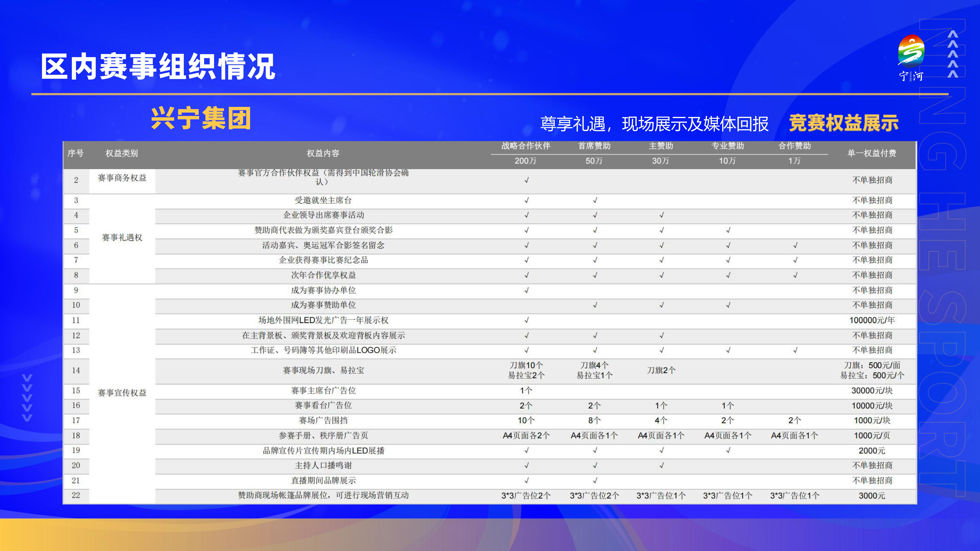
Task: Click the 序号 column header
Action: pyautogui.click(x=75, y=153)
